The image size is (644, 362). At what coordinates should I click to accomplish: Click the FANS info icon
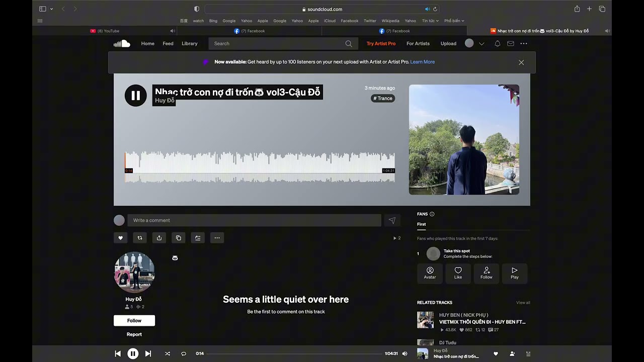pyautogui.click(x=432, y=214)
